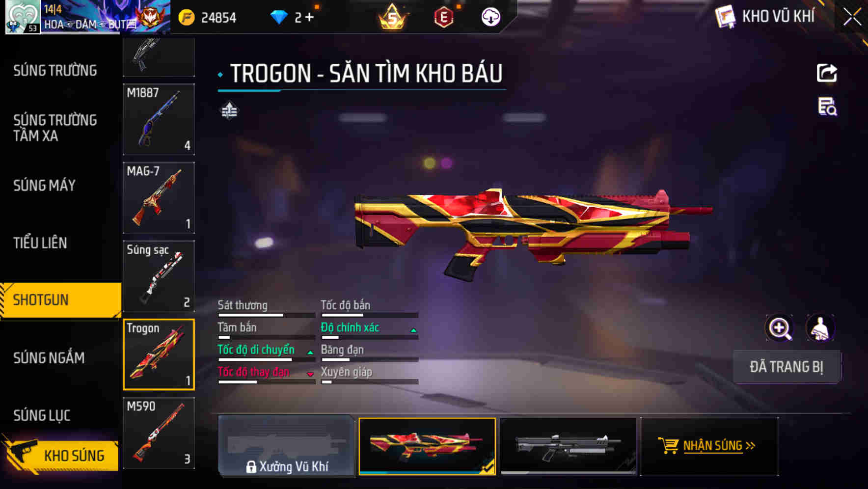Viewport: 868px width, 489px height.
Task: Select the M1887 weapon thumbnail
Action: [159, 119]
